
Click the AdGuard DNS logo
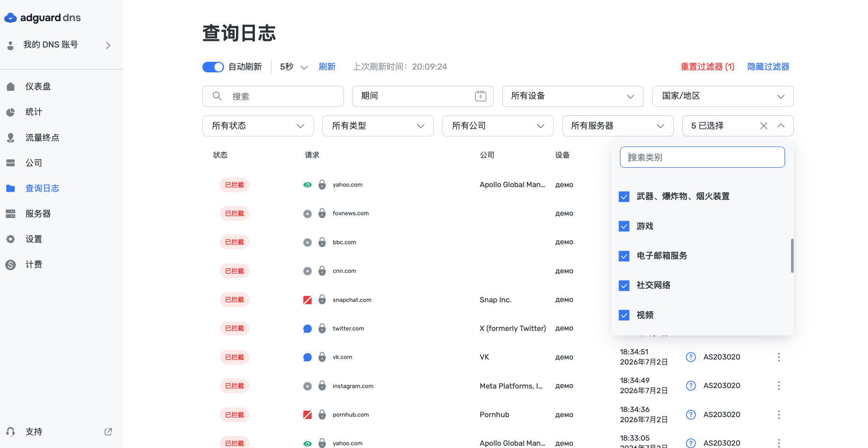coord(42,18)
